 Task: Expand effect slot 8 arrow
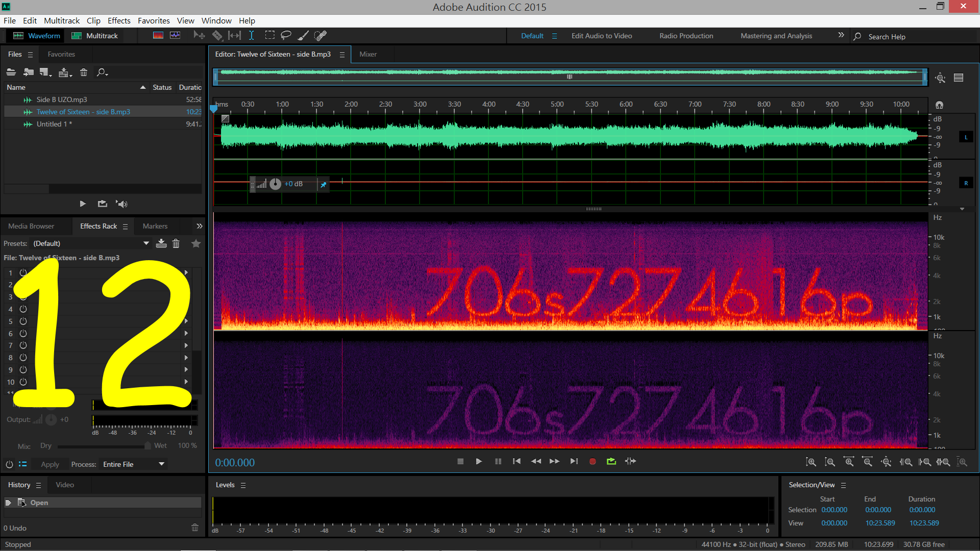pos(186,358)
